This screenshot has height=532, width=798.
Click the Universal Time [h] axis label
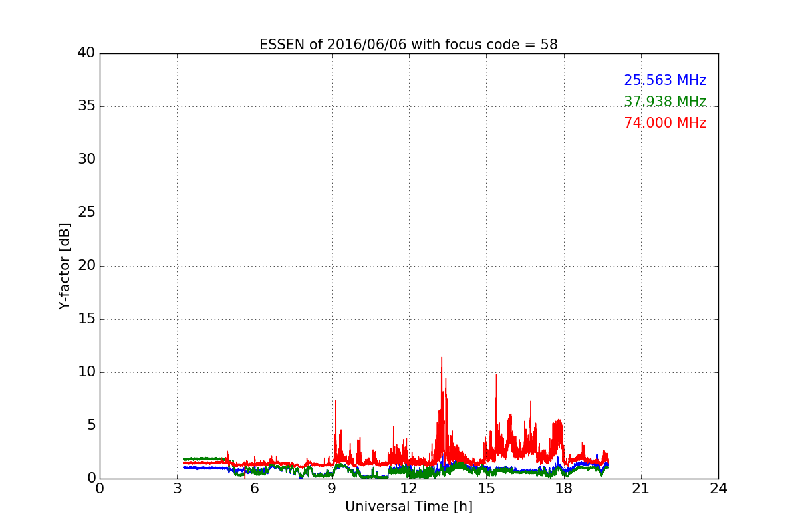pos(408,507)
